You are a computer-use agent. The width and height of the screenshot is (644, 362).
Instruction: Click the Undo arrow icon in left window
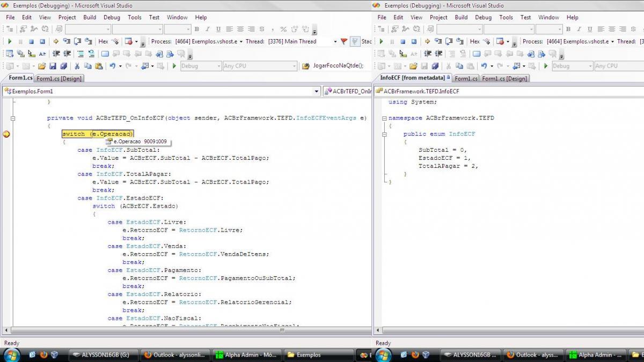click(x=112, y=66)
